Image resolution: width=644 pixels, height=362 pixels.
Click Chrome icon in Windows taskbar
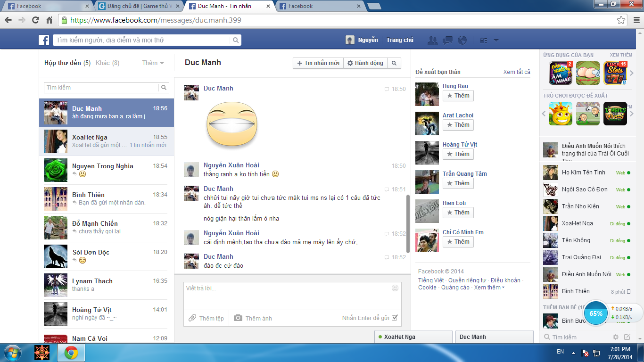click(x=71, y=353)
